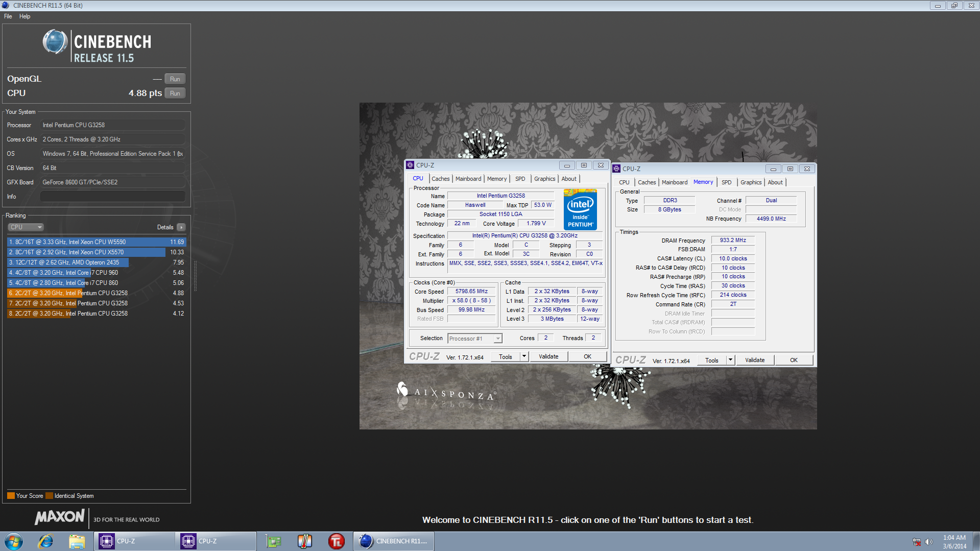Click OK in left CPU-Z window

(x=588, y=356)
